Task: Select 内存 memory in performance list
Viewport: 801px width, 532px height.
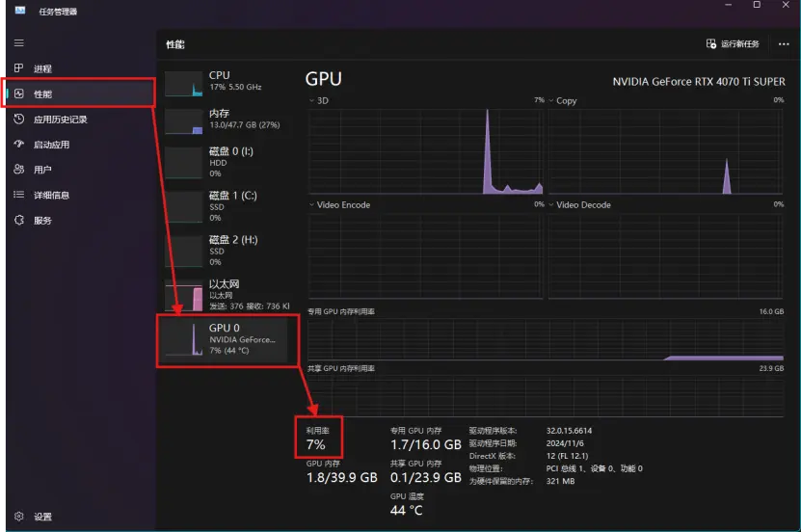Action: (227, 120)
